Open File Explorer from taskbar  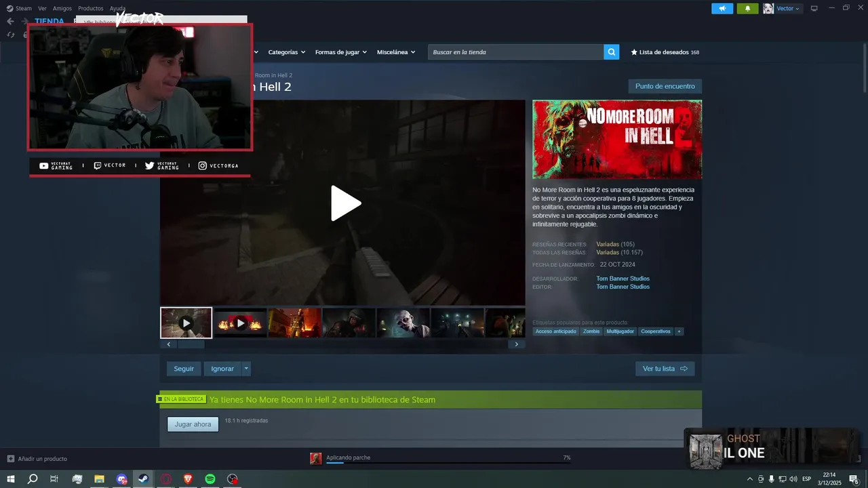(99, 479)
